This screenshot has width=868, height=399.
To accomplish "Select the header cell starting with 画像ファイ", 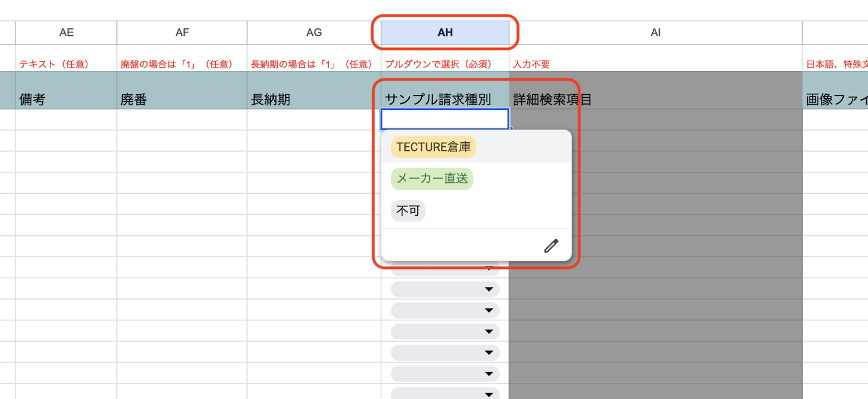I will 836,91.
